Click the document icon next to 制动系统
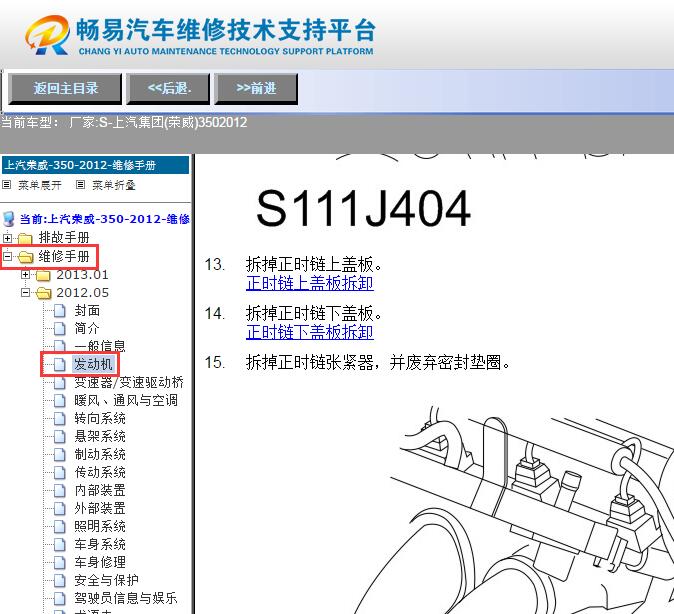This screenshot has height=614, width=674. coord(60,455)
